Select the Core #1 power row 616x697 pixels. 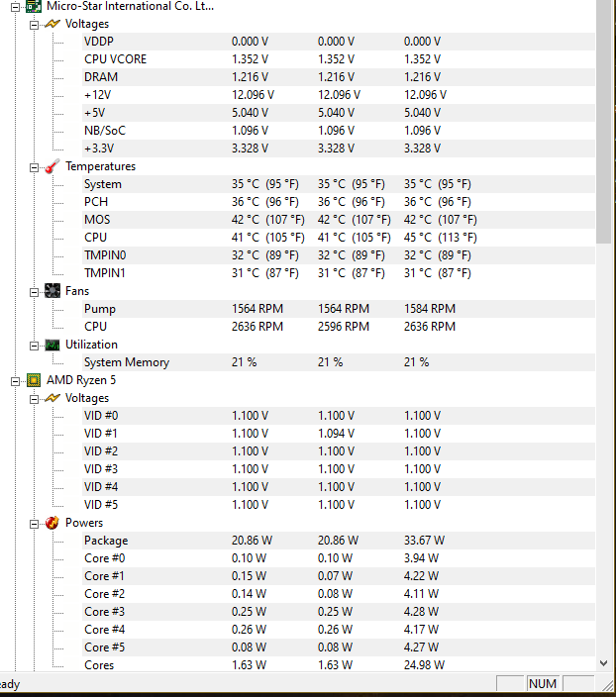pos(339,576)
